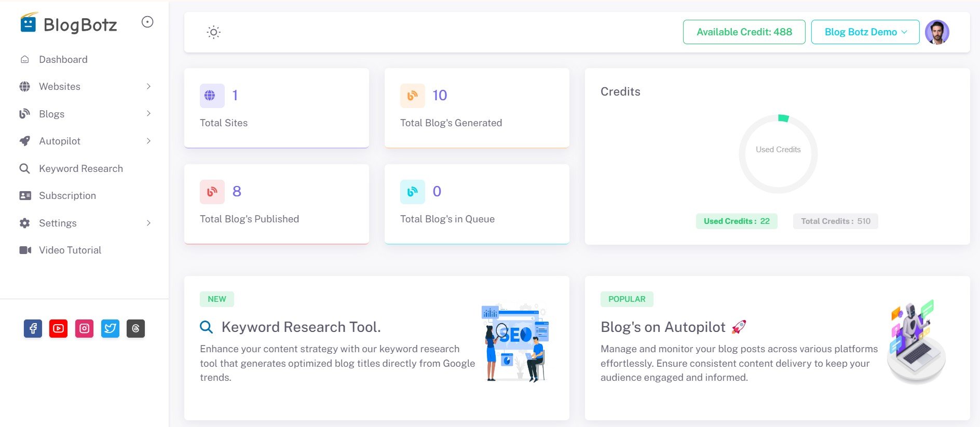Click the Threads social icon

click(x=135, y=328)
